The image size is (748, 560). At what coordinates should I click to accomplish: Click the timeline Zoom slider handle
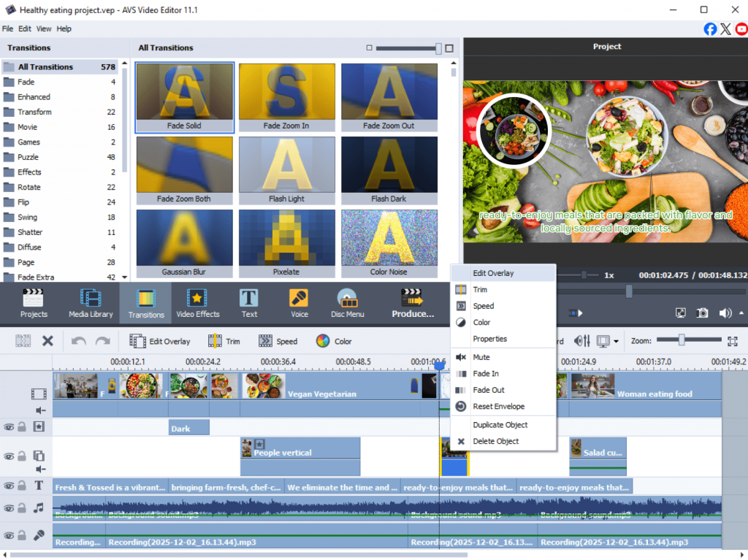point(681,340)
